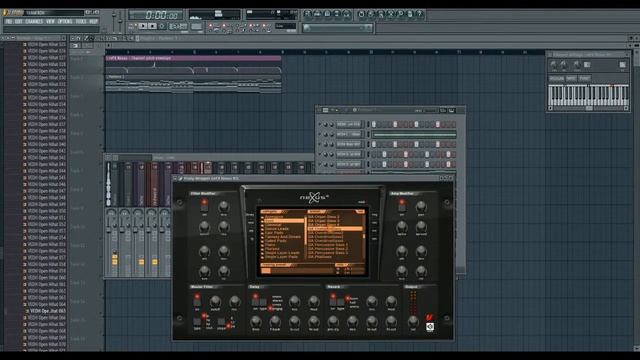
Task: Click the white logo icon below Nexus output
Action: [430, 327]
